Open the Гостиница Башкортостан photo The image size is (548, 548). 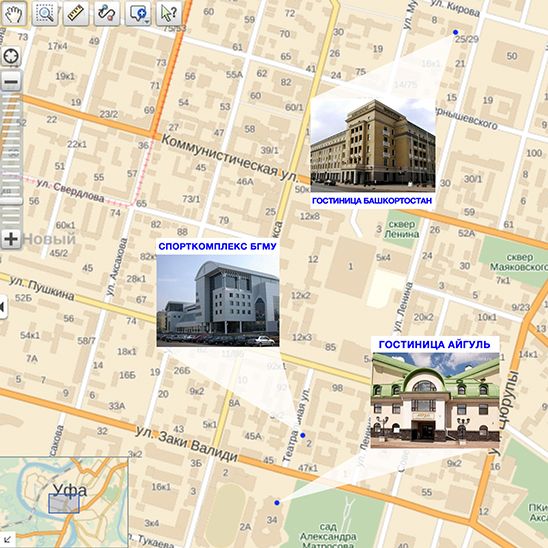pyautogui.click(x=373, y=145)
